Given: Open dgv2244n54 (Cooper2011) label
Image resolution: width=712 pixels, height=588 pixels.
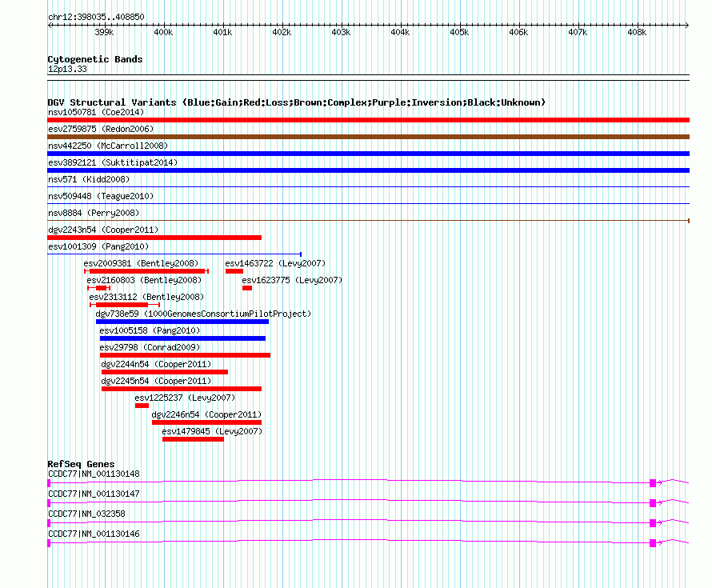Looking at the screenshot, I should (156, 364).
